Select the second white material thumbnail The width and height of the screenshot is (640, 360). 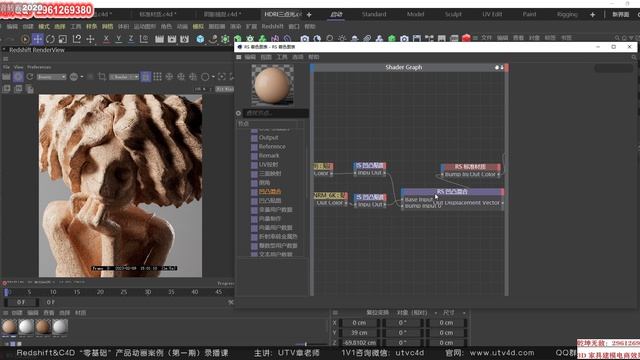click(26, 327)
